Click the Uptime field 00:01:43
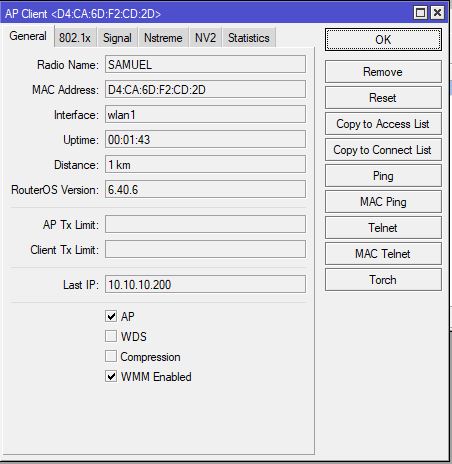Viewport: 452px width, 464px height. pyautogui.click(x=205, y=139)
